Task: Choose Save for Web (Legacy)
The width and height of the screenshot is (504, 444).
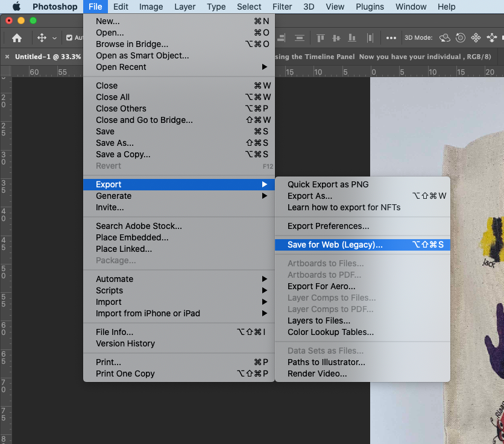Action: coord(335,245)
